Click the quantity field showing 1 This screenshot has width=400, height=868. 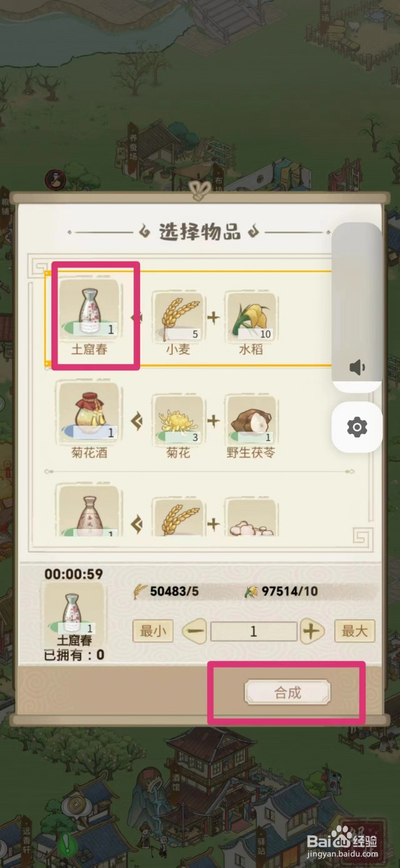tap(253, 631)
